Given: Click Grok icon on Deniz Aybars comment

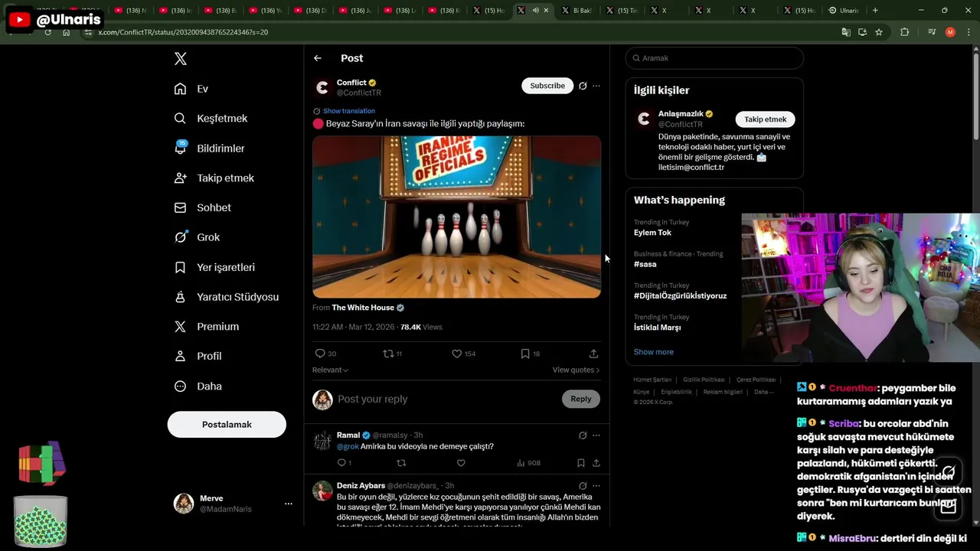Looking at the screenshot, I should 583,486.
